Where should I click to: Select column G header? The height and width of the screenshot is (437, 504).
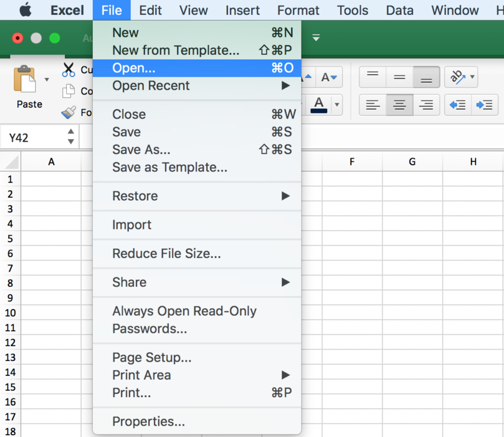click(412, 161)
